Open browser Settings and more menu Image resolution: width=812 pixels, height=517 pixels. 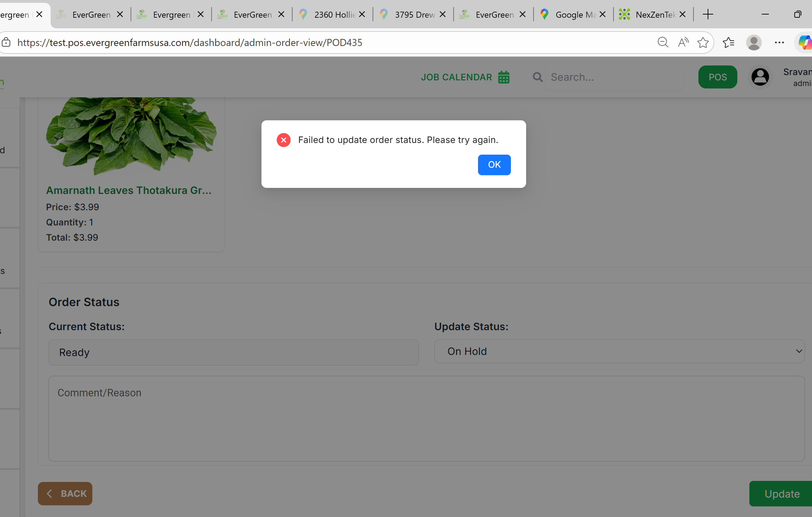click(x=779, y=42)
